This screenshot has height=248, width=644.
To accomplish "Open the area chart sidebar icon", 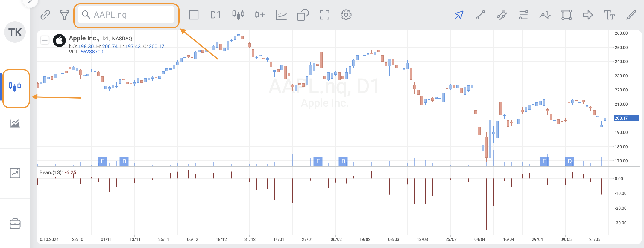I will click(15, 123).
